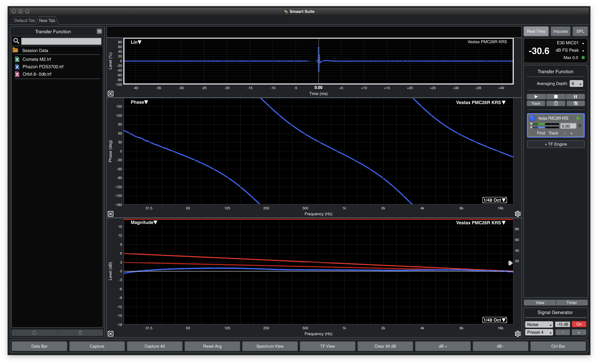Click the search magnifier icon in data library
The width and height of the screenshot is (598, 364).
tap(16, 41)
